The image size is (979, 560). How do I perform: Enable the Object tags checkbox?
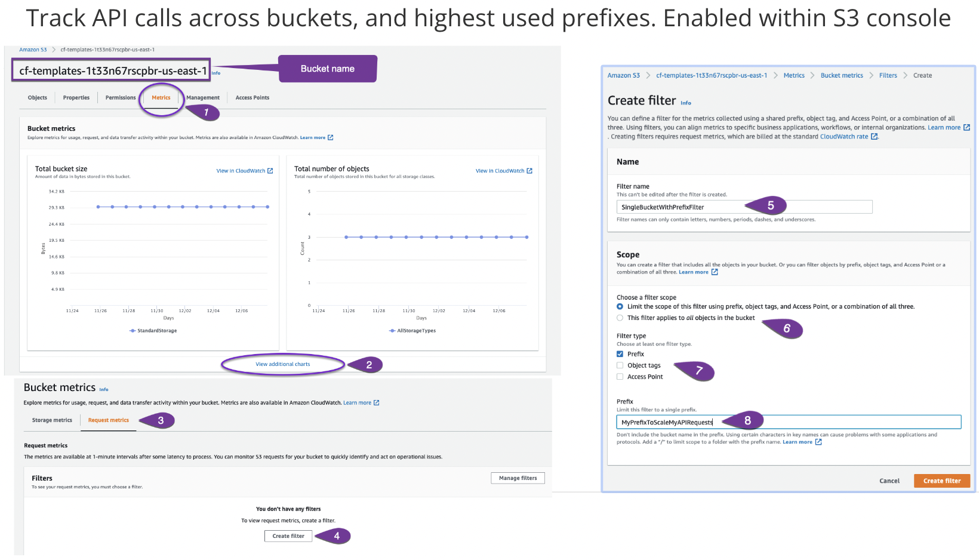pyautogui.click(x=620, y=365)
